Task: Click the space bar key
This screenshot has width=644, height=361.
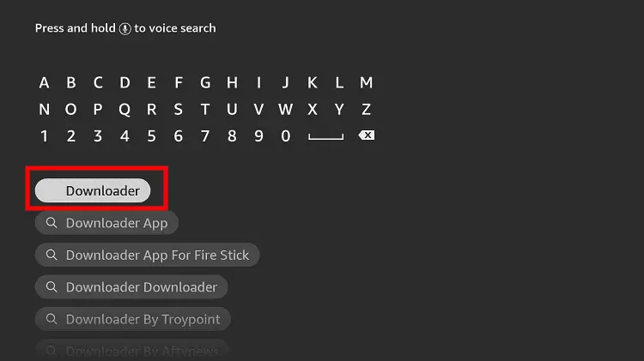Action: [325, 137]
